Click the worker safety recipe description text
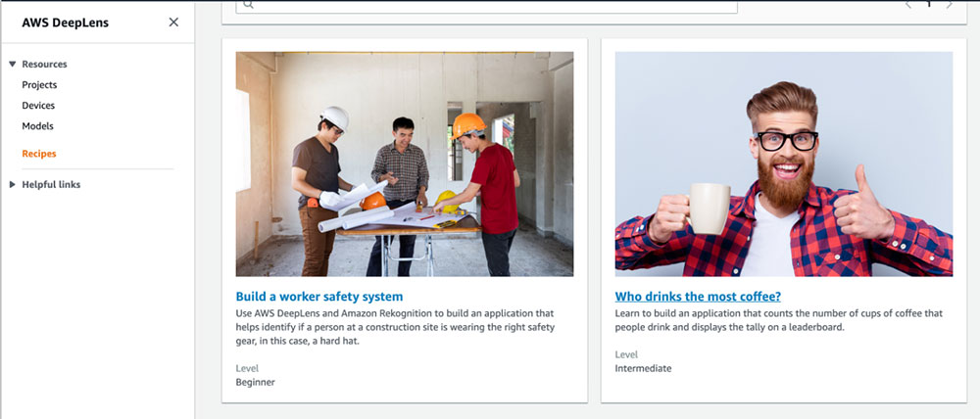The image size is (980, 419). tap(395, 327)
